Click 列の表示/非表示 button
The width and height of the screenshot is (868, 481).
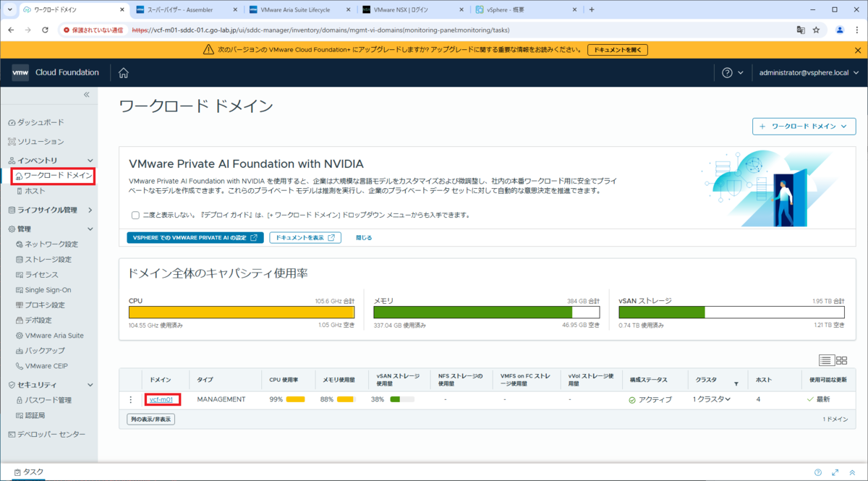tap(150, 419)
